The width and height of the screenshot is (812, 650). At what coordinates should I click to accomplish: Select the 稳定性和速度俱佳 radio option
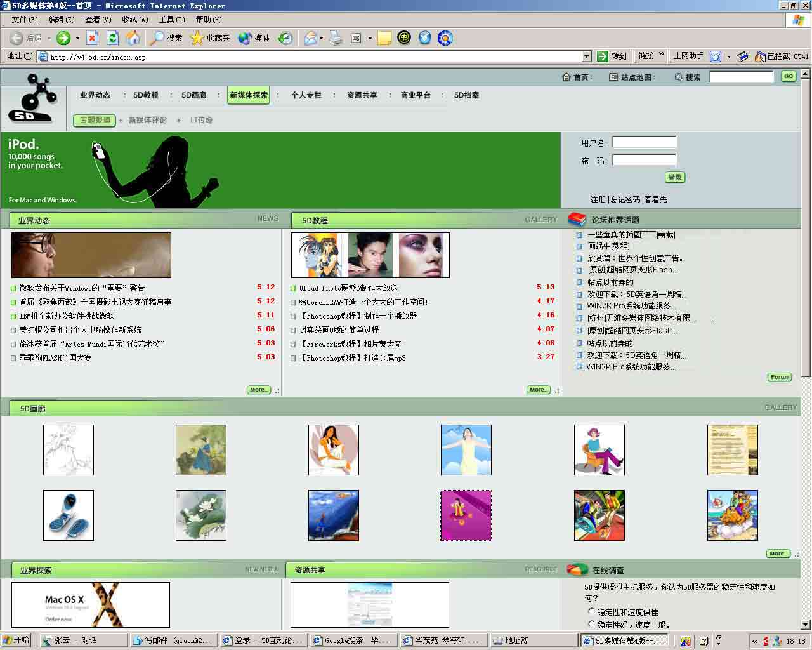(591, 611)
